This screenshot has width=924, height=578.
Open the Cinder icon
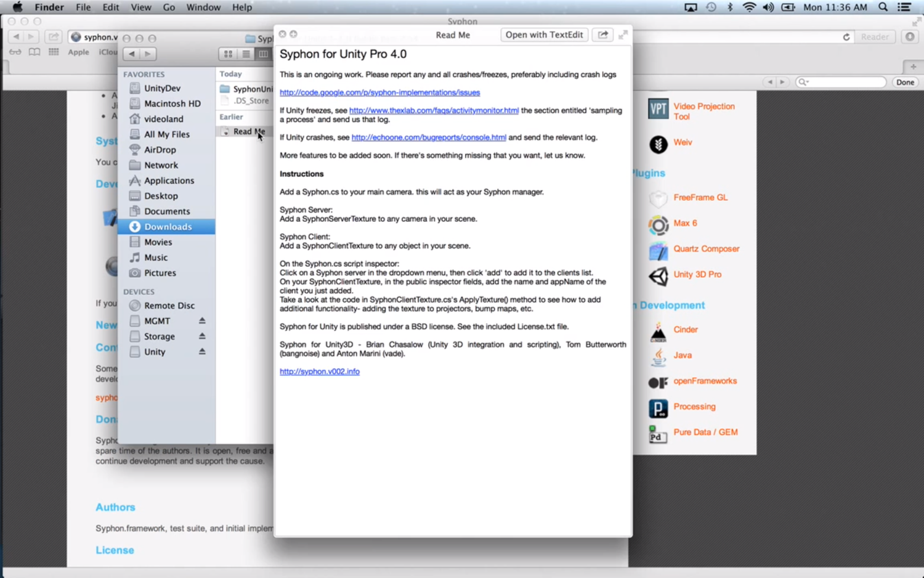658,332
